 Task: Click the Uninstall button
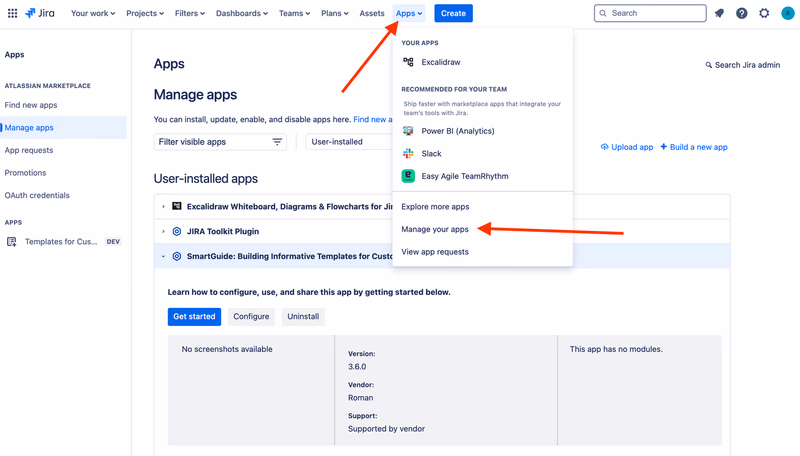tap(303, 317)
